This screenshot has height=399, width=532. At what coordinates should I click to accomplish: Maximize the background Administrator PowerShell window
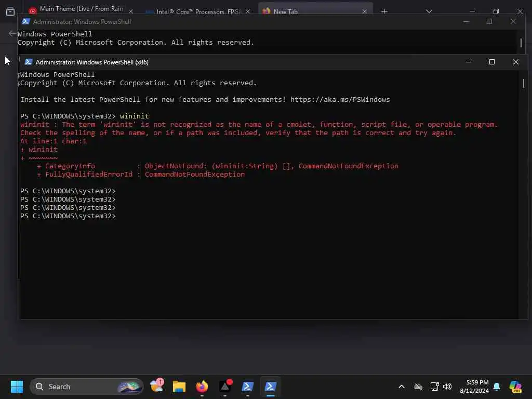coord(489,21)
